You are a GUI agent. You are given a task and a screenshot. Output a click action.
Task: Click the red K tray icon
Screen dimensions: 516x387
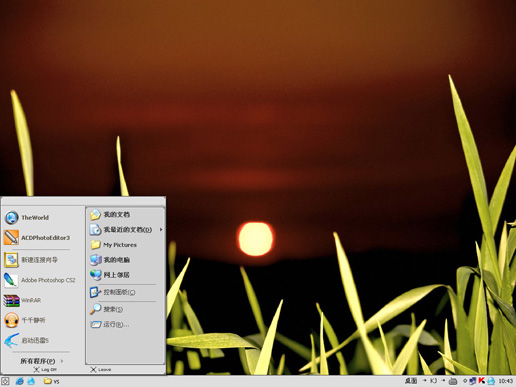click(481, 380)
